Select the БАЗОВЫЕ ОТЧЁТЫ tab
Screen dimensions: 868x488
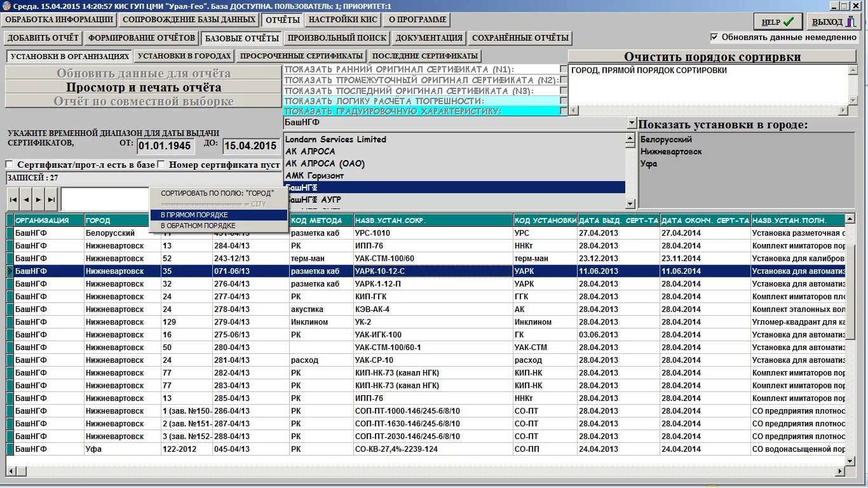tap(241, 38)
